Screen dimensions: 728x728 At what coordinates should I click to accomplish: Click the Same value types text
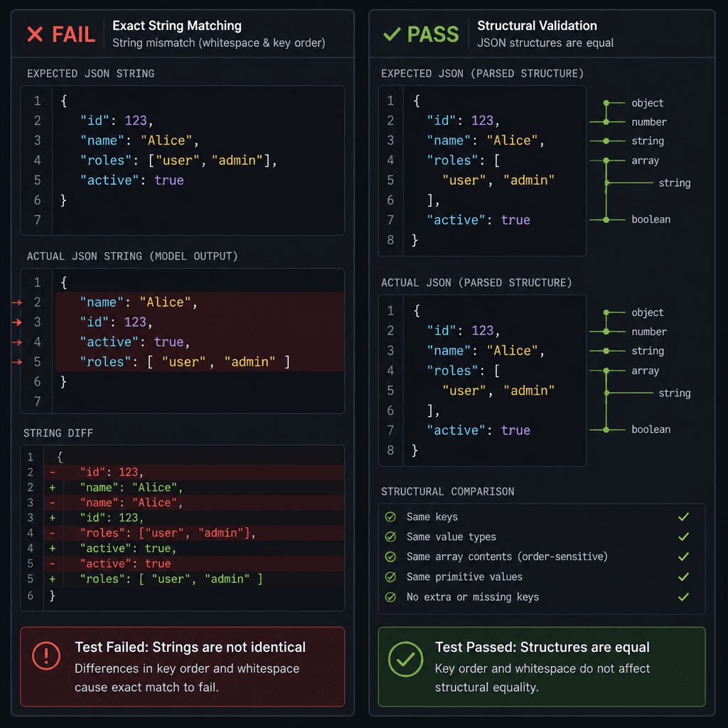(451, 537)
